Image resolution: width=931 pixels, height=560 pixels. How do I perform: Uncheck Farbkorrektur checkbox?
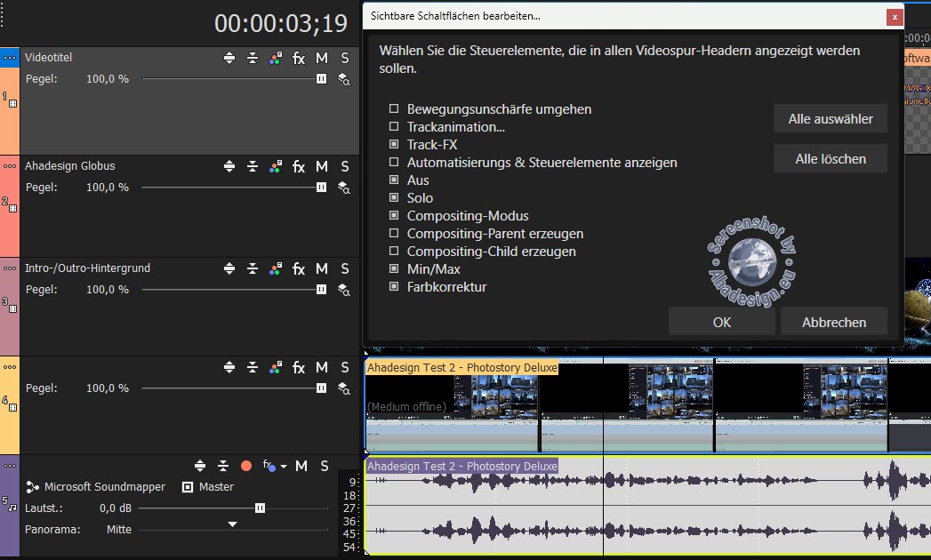click(x=394, y=287)
